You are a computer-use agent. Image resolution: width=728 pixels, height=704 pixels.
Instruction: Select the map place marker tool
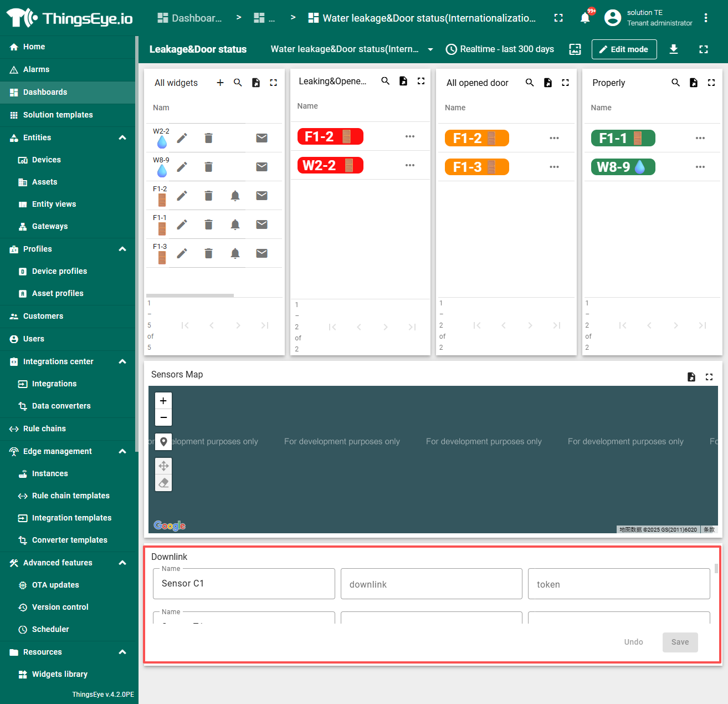coord(163,442)
